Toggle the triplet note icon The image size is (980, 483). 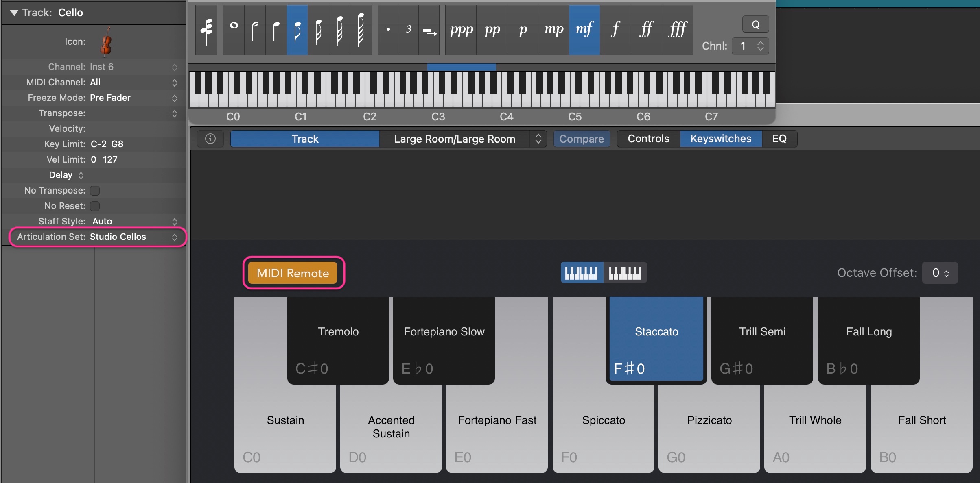[409, 30]
